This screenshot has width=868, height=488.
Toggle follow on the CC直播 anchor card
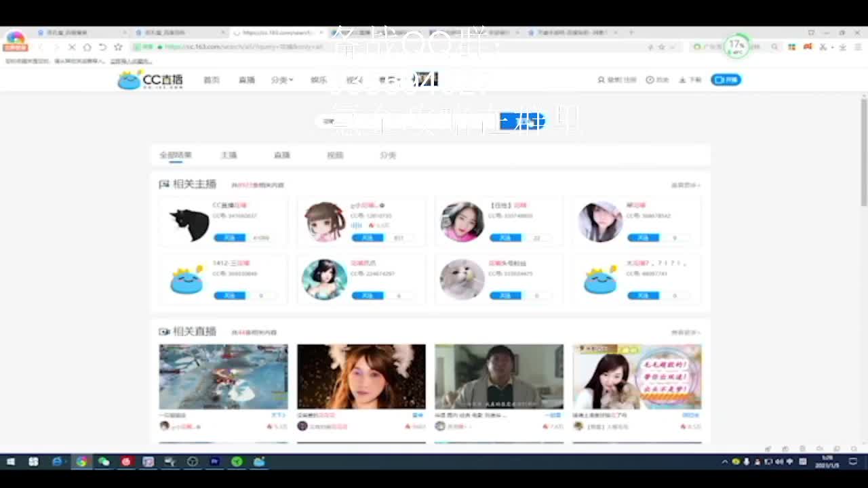(x=230, y=237)
